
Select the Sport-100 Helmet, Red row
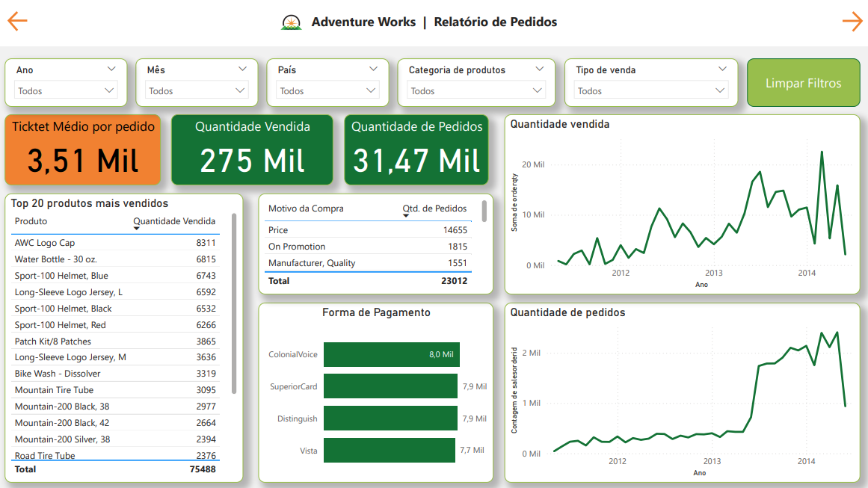115,325
